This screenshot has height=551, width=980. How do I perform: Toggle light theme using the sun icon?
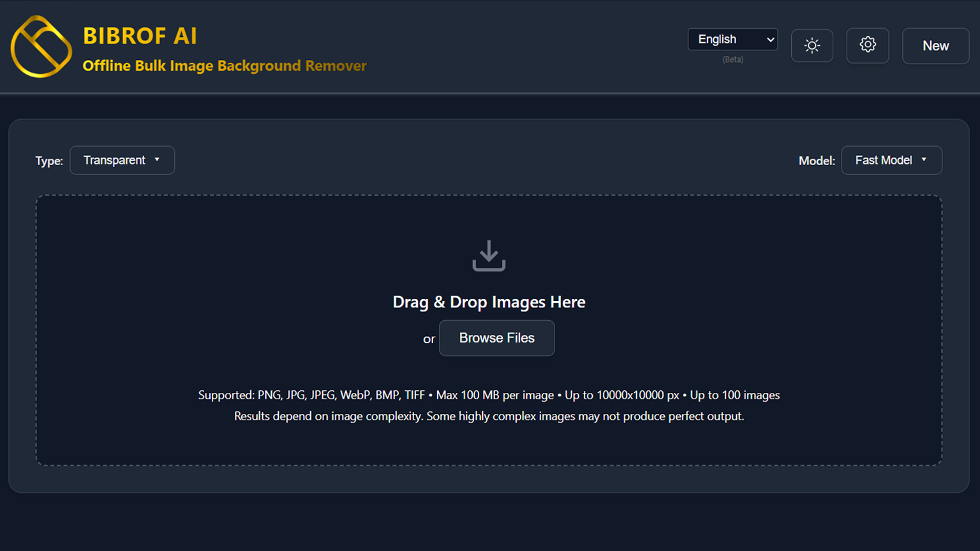coord(812,45)
